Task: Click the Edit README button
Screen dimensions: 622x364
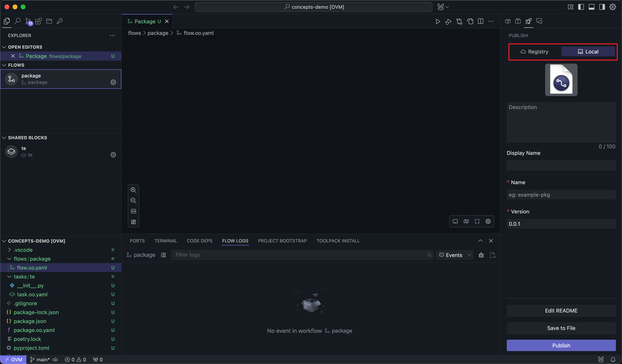Action: (561, 310)
